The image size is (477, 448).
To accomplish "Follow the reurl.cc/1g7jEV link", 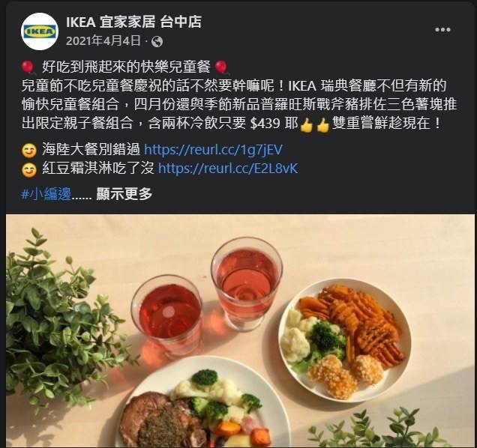I will pos(213,150).
